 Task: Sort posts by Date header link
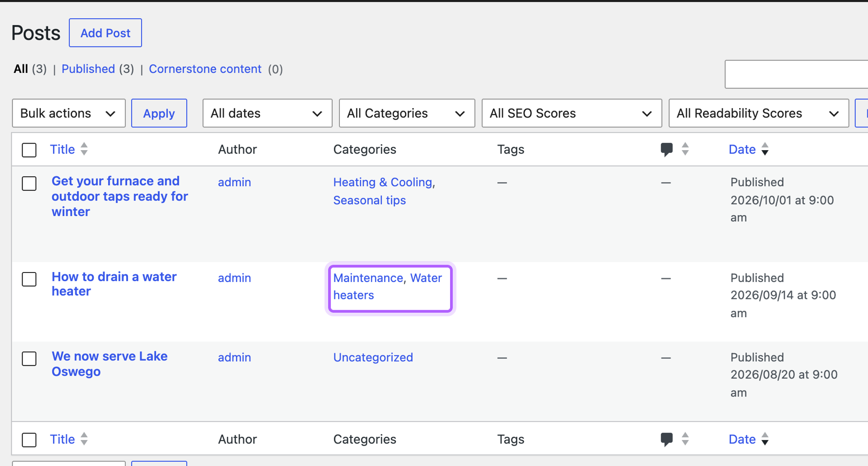tap(742, 149)
